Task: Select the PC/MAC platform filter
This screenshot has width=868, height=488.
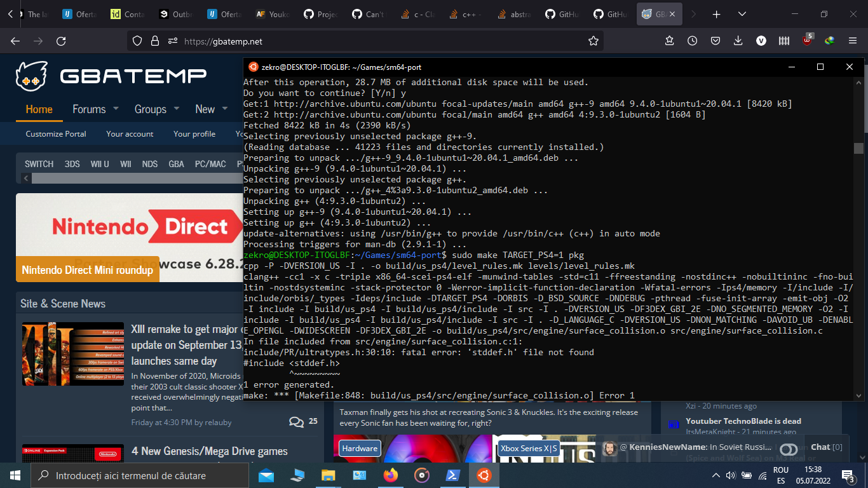Action: coord(210,164)
